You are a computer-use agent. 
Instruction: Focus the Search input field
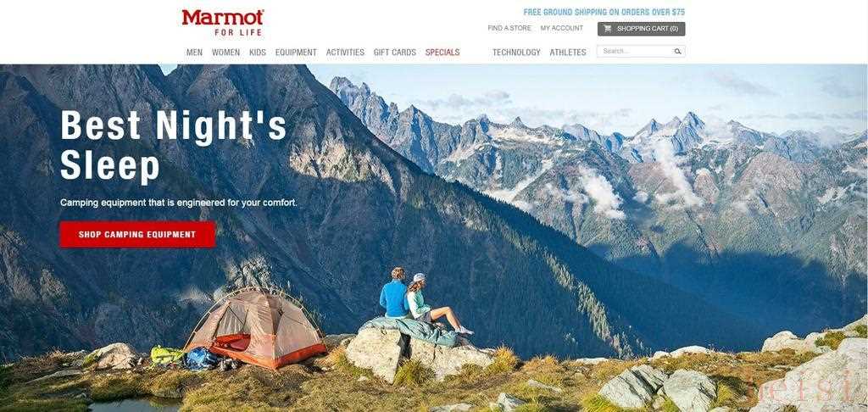[635, 52]
